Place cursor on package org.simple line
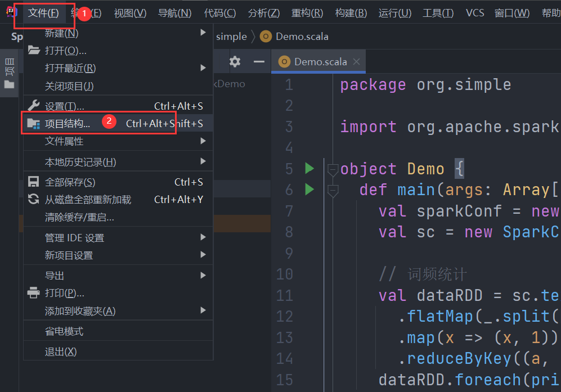561x392 pixels. pos(426,85)
